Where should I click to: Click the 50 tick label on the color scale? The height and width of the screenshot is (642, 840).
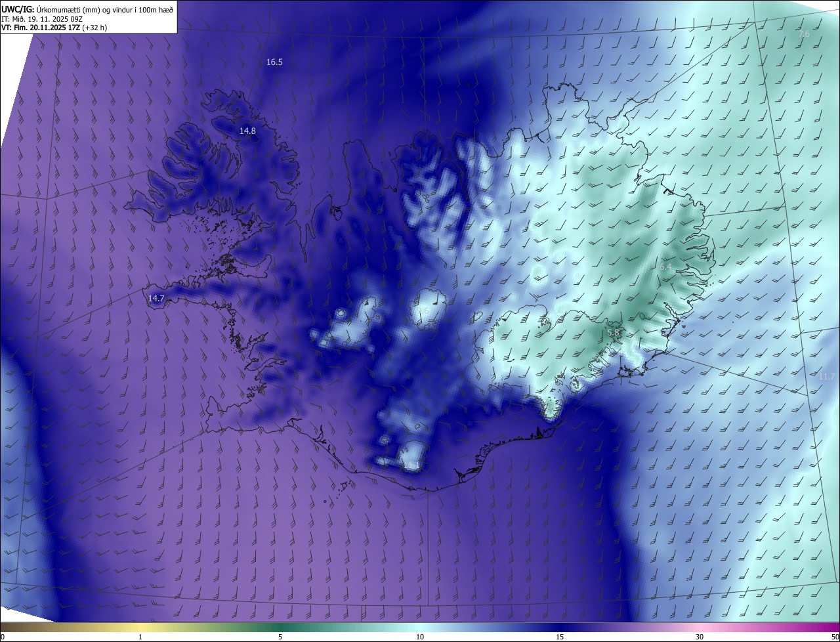(835, 637)
